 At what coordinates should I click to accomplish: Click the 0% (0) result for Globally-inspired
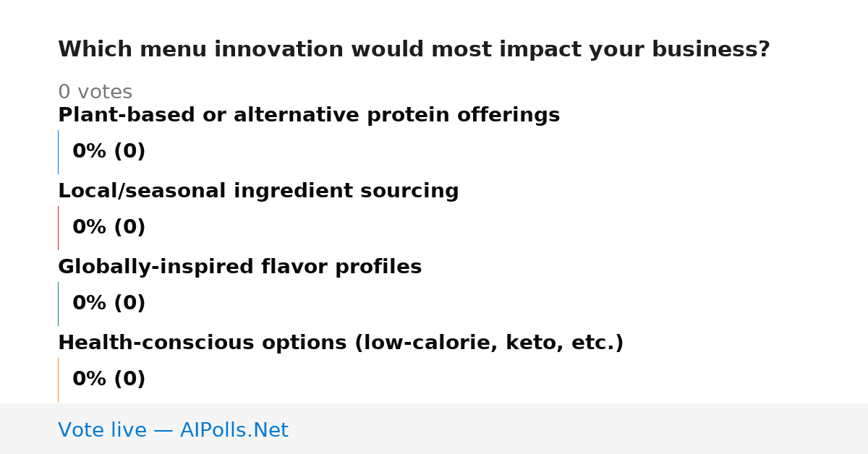click(109, 304)
